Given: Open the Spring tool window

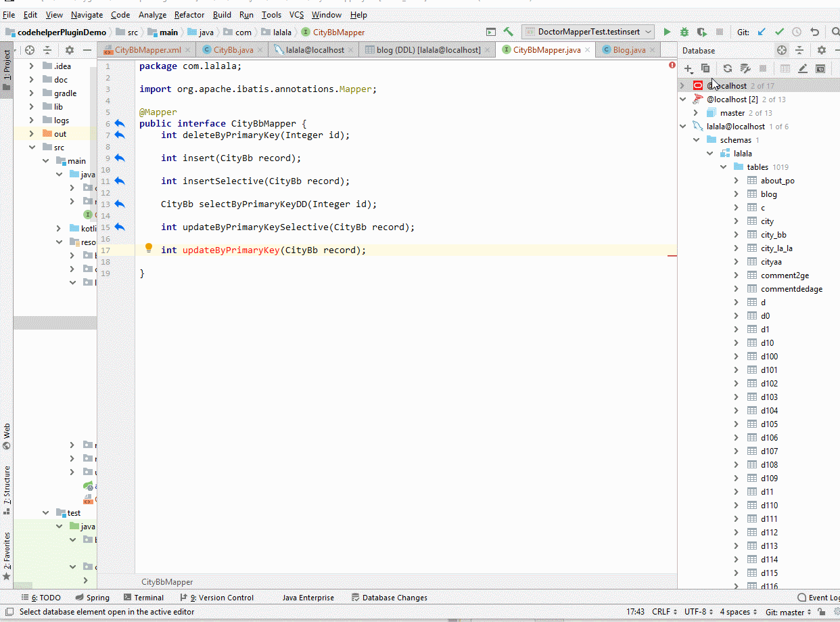Looking at the screenshot, I should tap(92, 598).
